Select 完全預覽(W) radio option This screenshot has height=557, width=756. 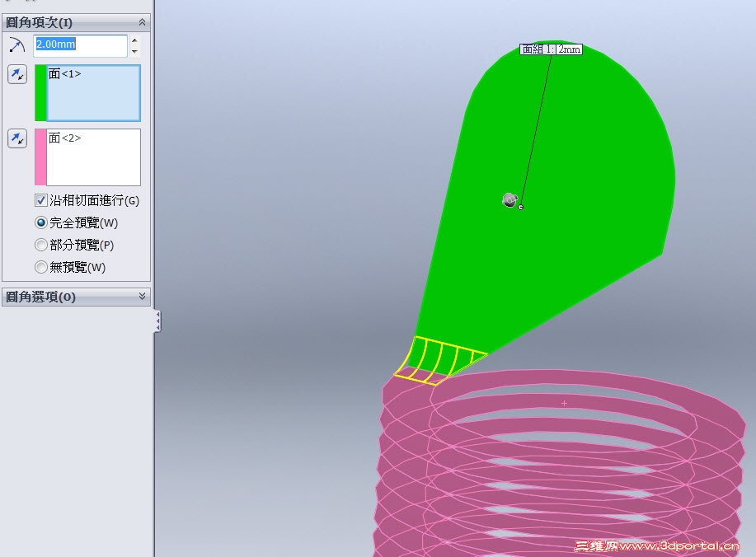pos(41,222)
